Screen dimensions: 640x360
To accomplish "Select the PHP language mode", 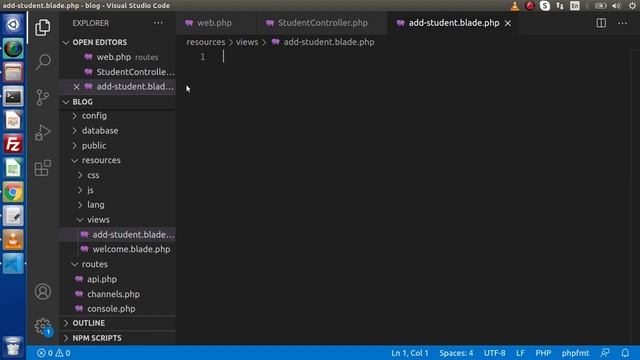I will click(x=543, y=353).
